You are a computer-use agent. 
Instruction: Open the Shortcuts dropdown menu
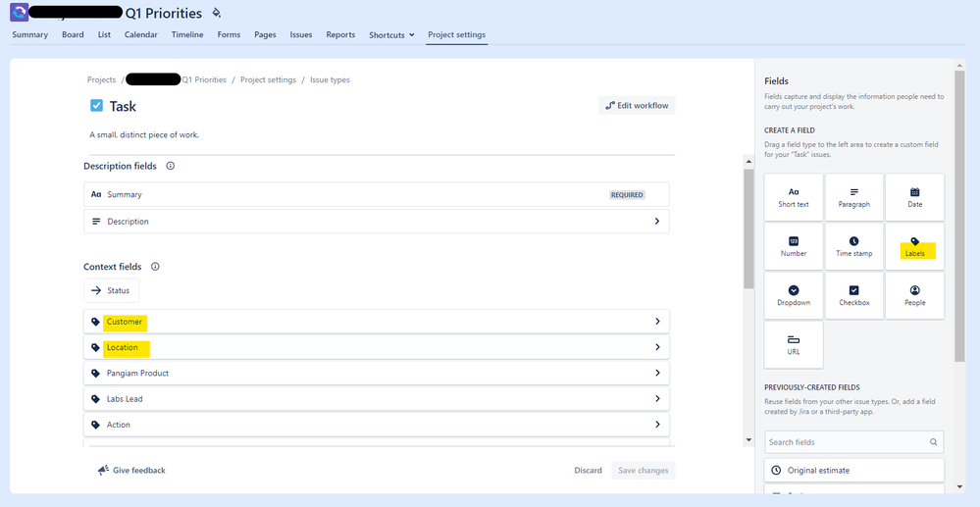[x=391, y=35]
